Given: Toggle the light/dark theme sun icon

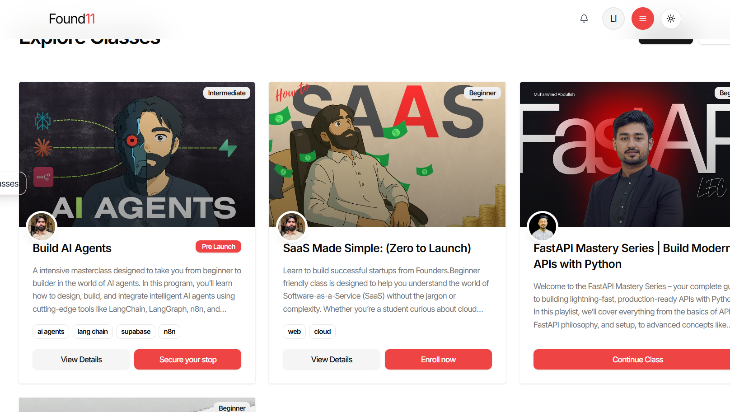Looking at the screenshot, I should tap(671, 18).
